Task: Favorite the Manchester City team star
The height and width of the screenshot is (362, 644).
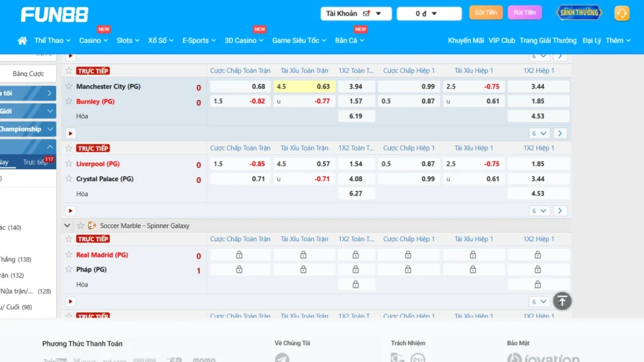Action: point(69,86)
